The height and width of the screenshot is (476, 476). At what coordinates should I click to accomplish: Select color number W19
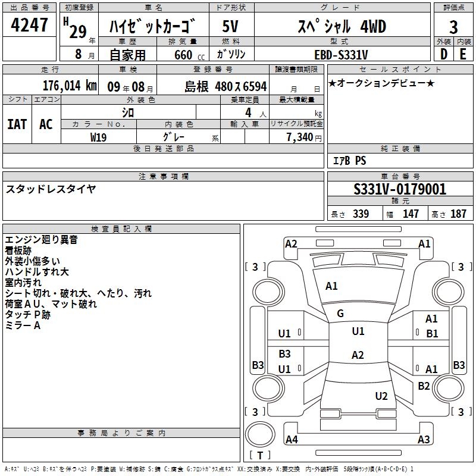pos(98,137)
